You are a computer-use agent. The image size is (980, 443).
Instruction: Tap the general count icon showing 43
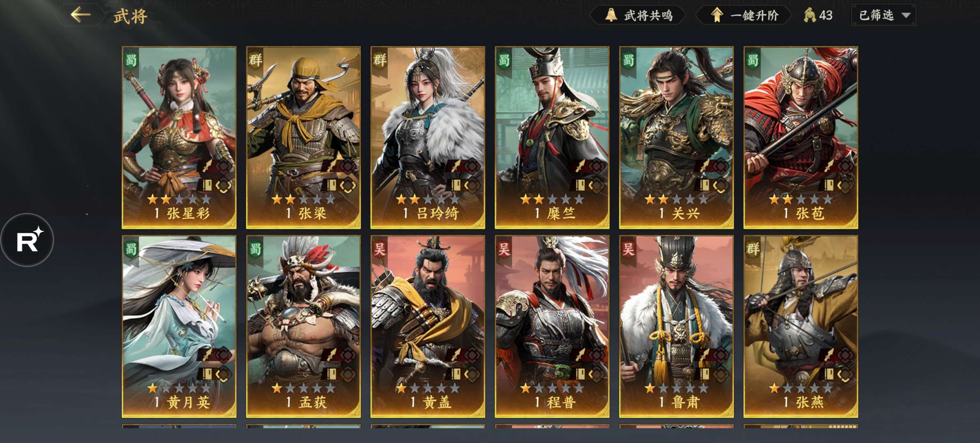pos(810,15)
